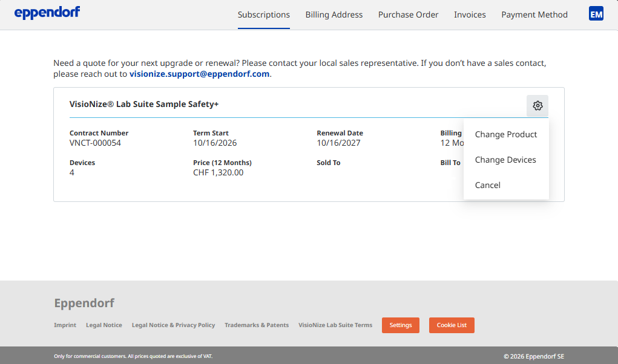This screenshot has width=618, height=364.
Task: Click the orange Settings button
Action: click(401, 325)
